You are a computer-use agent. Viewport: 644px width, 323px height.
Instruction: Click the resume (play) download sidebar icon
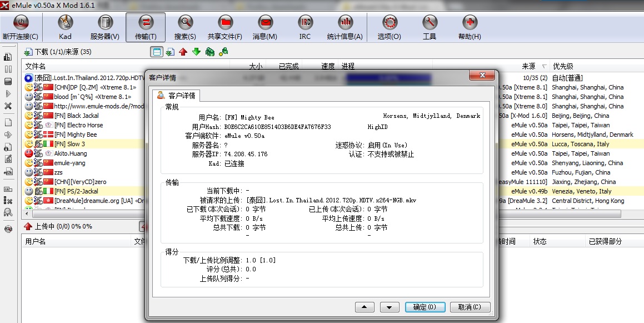point(8,94)
